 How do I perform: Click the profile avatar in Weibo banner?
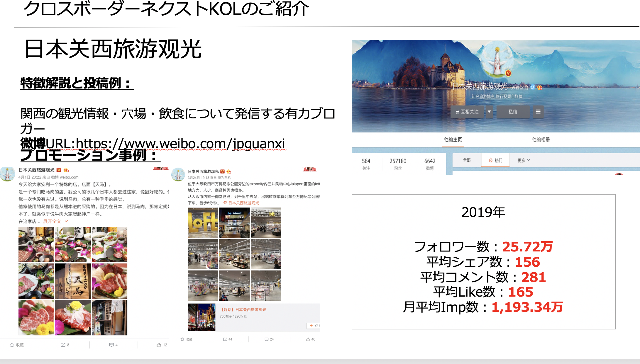tap(497, 59)
